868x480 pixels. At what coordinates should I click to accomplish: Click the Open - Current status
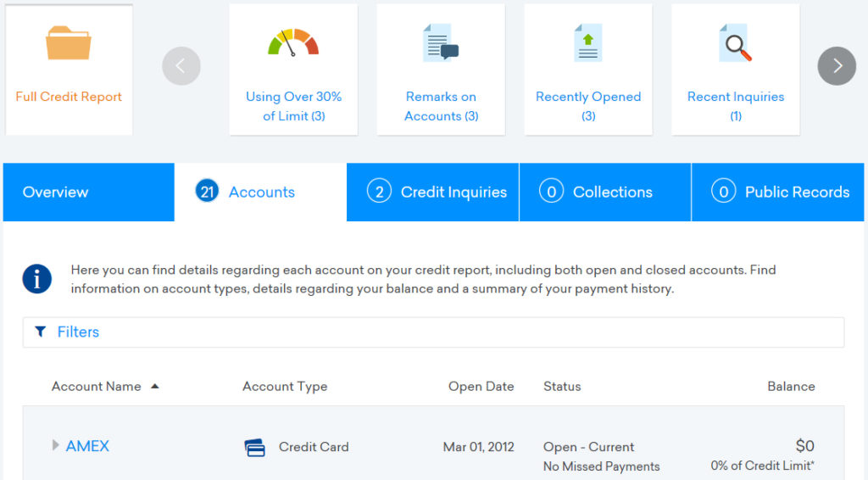tap(588, 447)
